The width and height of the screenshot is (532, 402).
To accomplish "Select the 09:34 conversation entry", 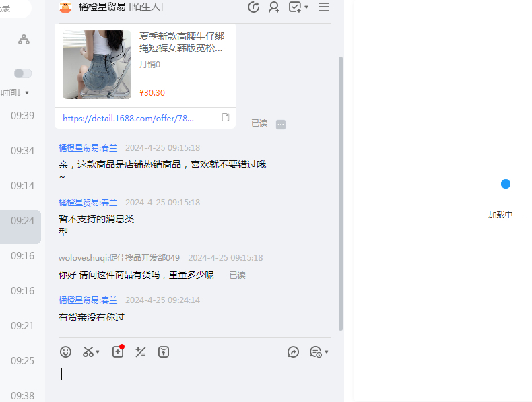I will coord(22,151).
